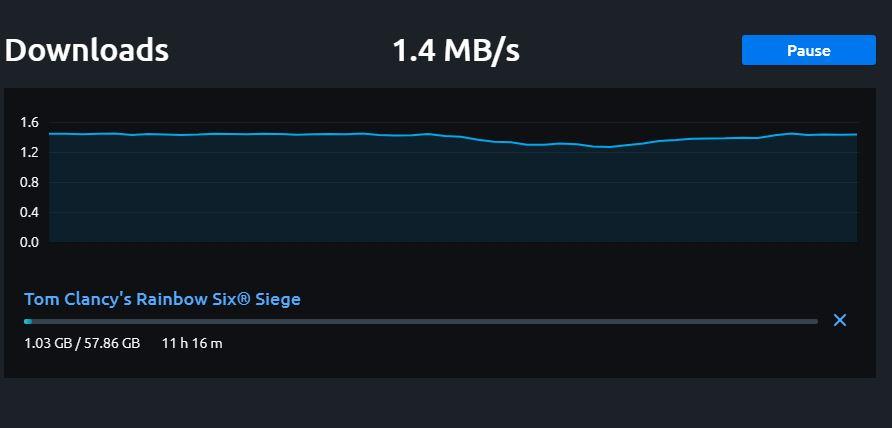
Task: Click the 1.6 label on graph axis
Action: click(x=29, y=123)
